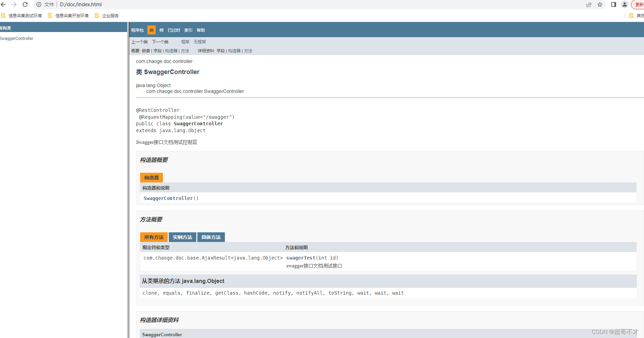644x338 pixels.
Task: Click the 方法和说明 column header
Action: pos(297,247)
